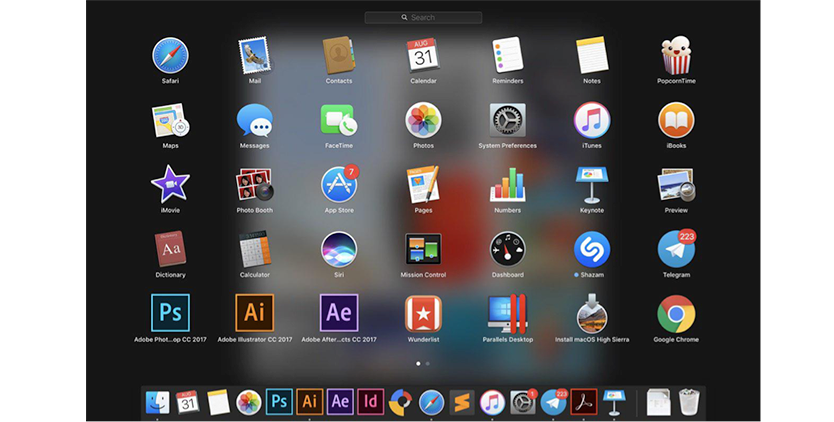Launch Calculator
This screenshot has height=422, width=834.
[x=254, y=249]
